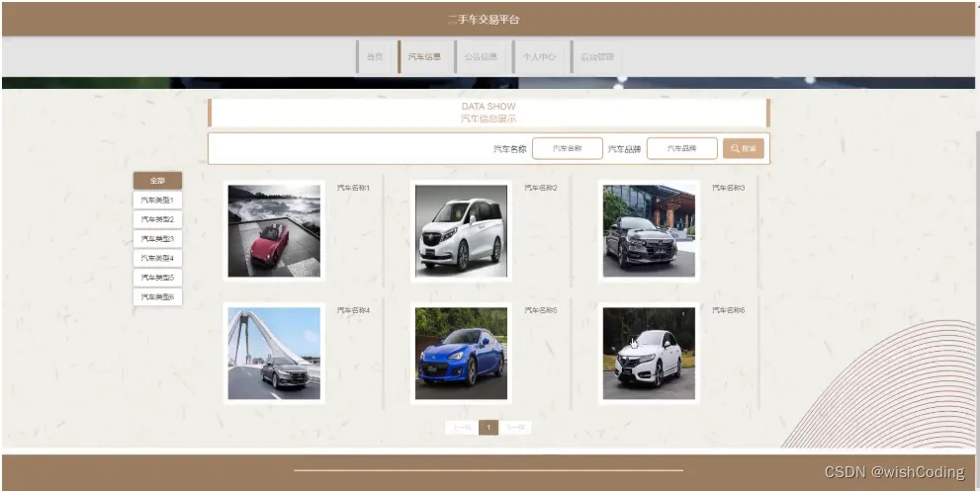
Task: Pick the 汽车类型6 category
Action: click(157, 296)
